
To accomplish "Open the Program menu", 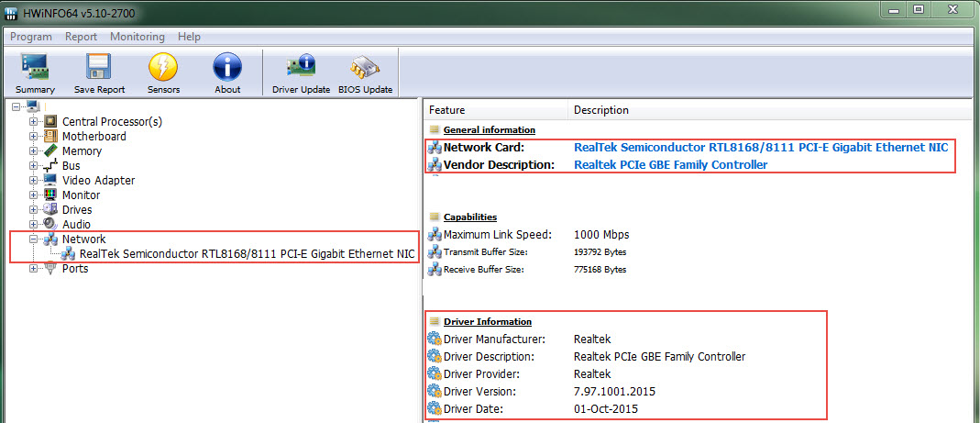I will [31, 37].
